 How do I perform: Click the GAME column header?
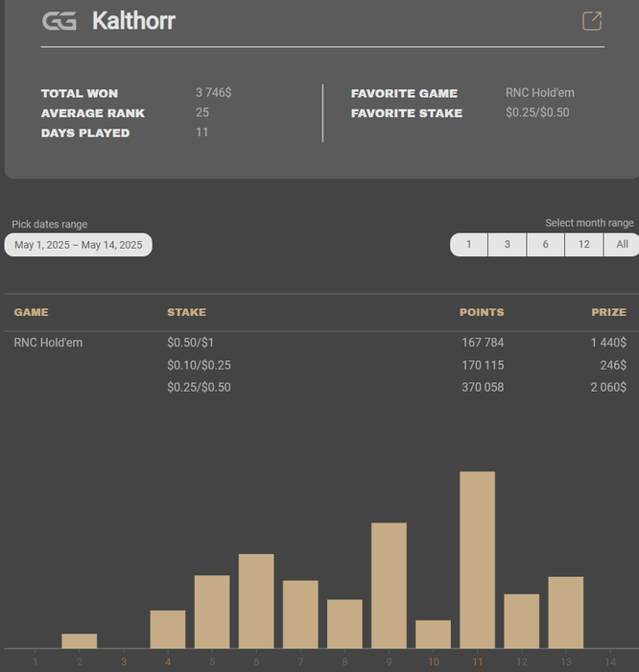pos(32,312)
